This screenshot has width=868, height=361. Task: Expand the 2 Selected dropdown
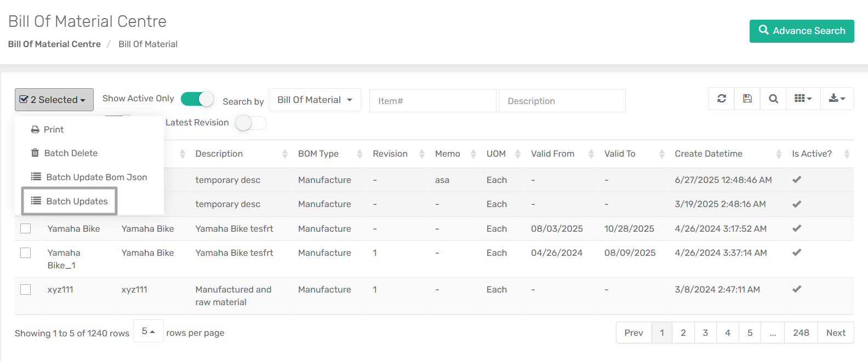pyautogui.click(x=54, y=100)
